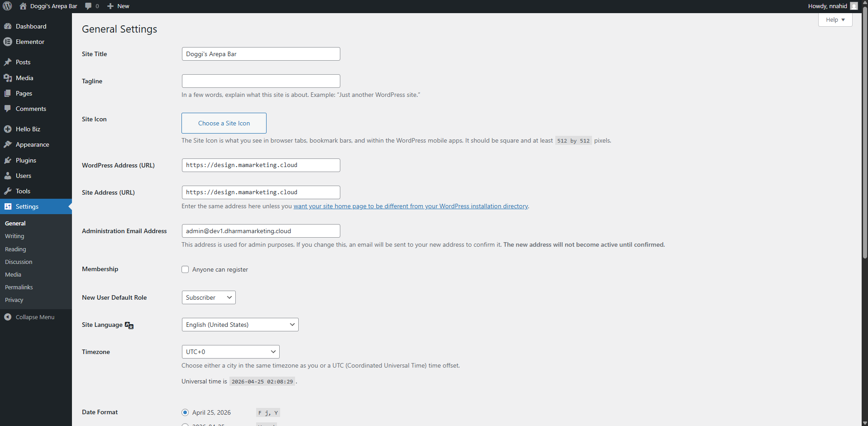Choose the second Date Format radio option
Screen dimensions: 868x426
pos(185,425)
